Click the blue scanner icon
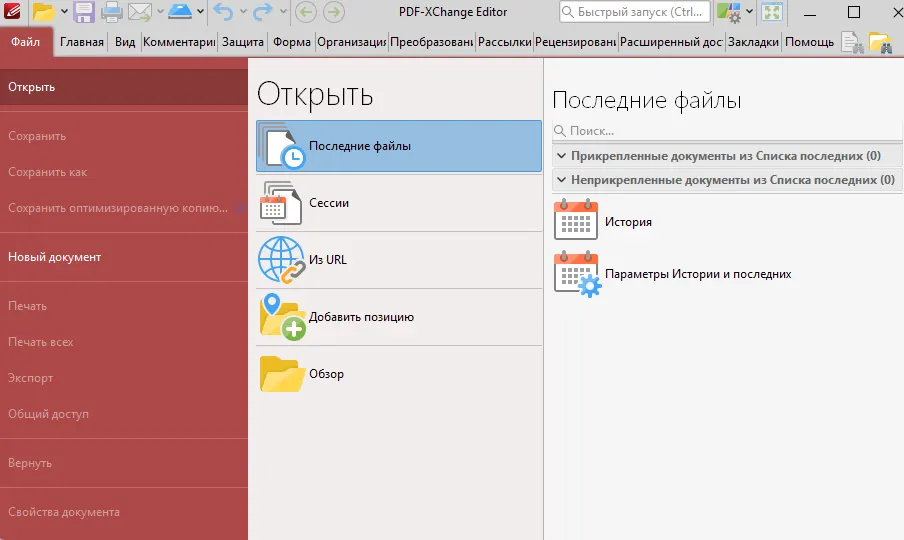Screen dimensions: 904x540 point(180,12)
